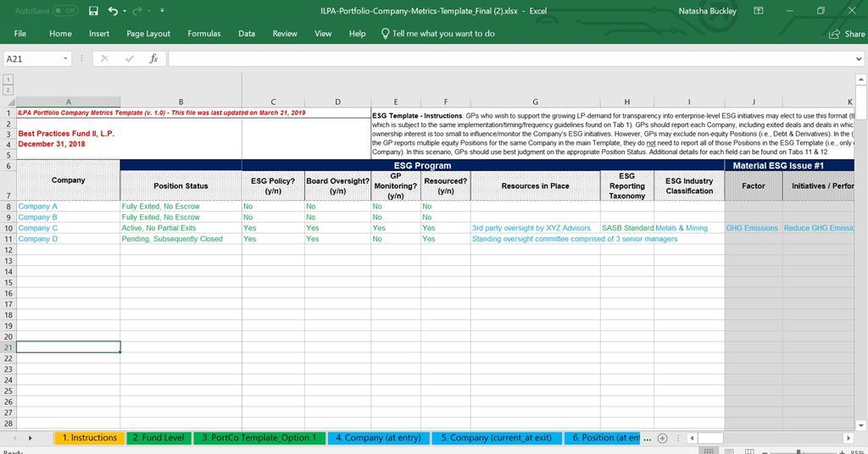This screenshot has width=868, height=454.
Task: Open the Review ribbon tab
Action: pyautogui.click(x=285, y=33)
